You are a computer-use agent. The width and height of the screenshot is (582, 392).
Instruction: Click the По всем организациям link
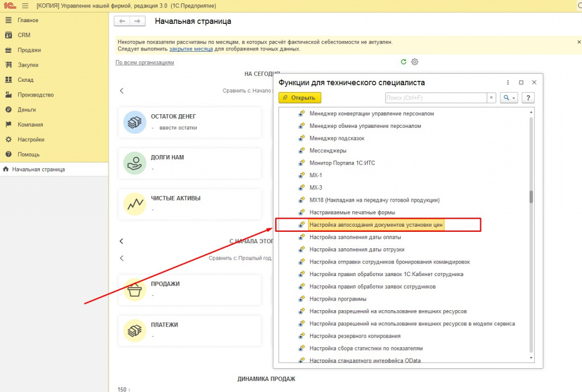tap(145, 62)
